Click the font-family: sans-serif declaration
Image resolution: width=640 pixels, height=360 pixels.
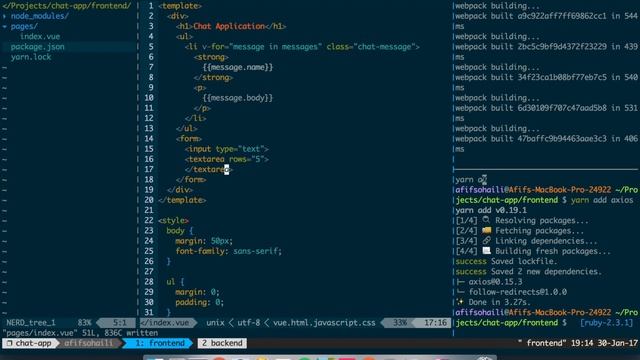tap(229, 251)
